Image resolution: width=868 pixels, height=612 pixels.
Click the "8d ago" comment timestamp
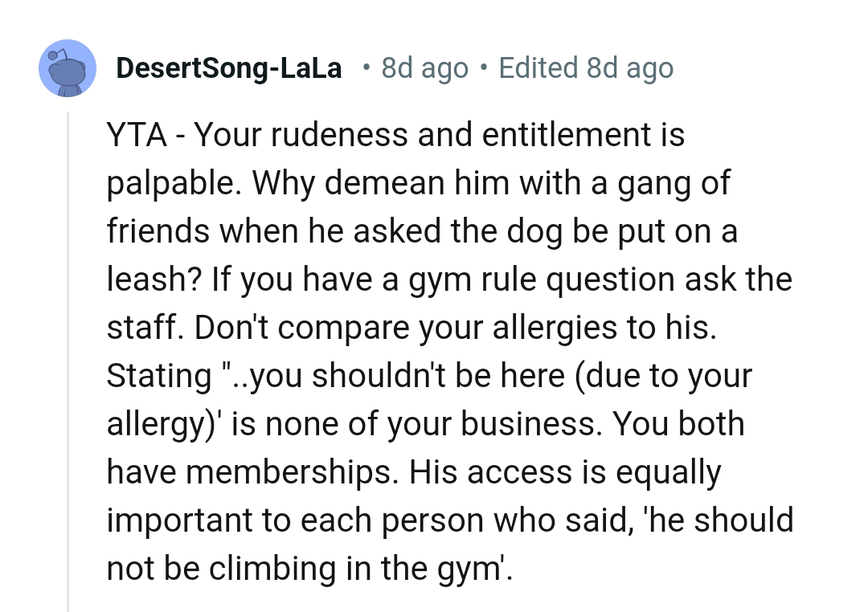pyautogui.click(x=424, y=68)
